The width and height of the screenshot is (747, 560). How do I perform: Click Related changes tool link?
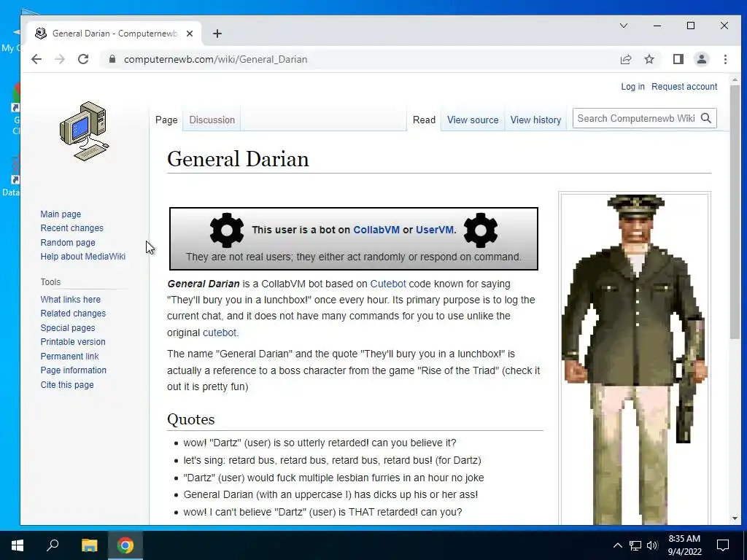(73, 314)
